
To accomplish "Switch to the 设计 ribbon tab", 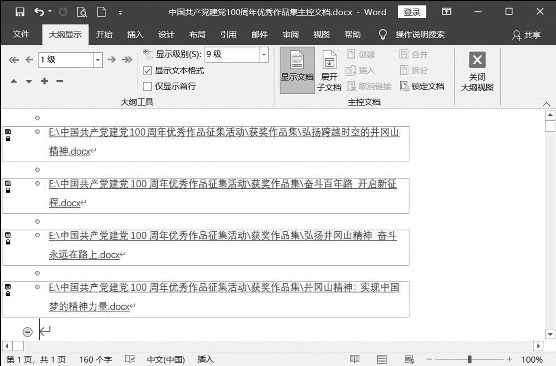I will coord(166,34).
